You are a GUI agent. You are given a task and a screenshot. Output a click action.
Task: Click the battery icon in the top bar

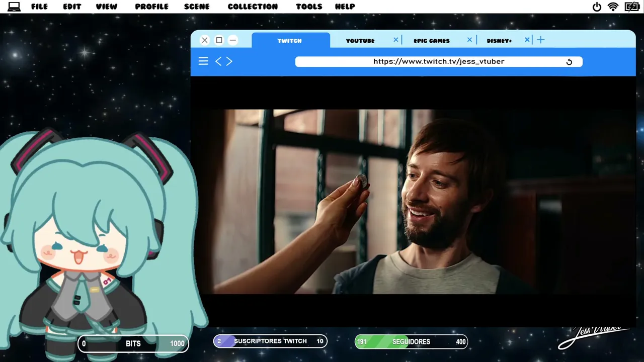point(632,7)
